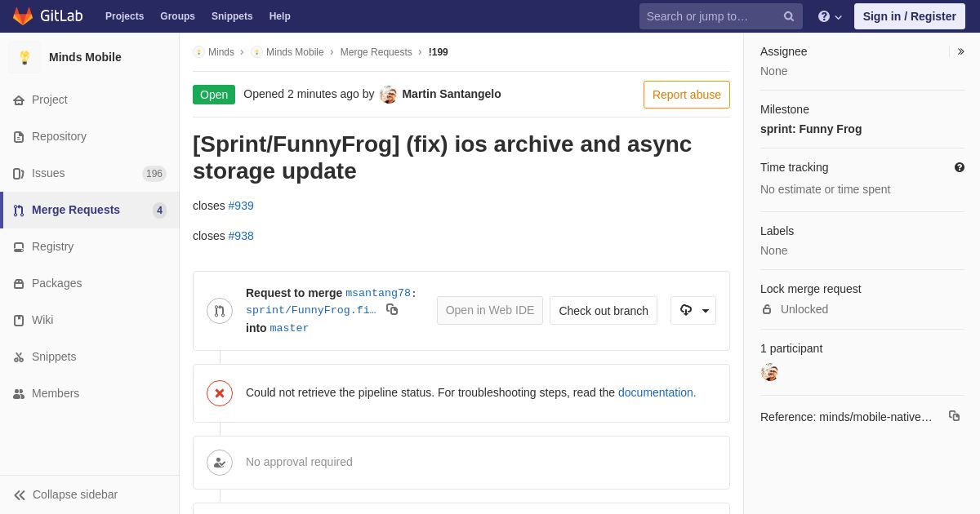Open the download dropdown with the cloud icon

693,311
